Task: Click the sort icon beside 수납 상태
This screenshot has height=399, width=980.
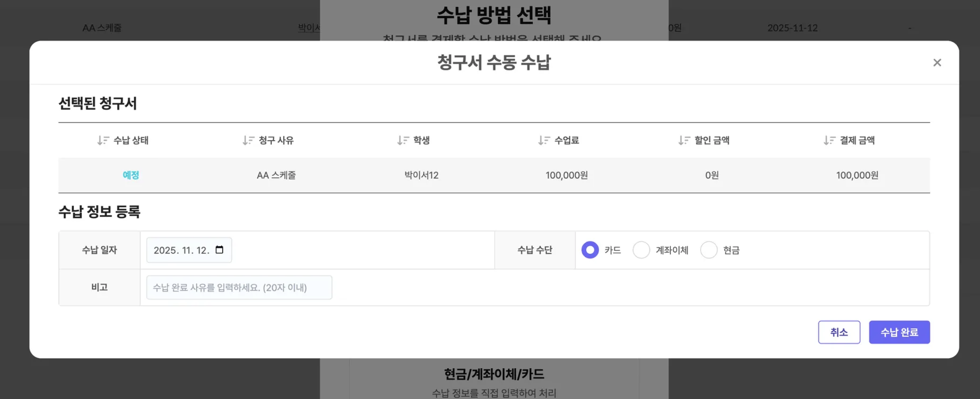Action: [103, 140]
